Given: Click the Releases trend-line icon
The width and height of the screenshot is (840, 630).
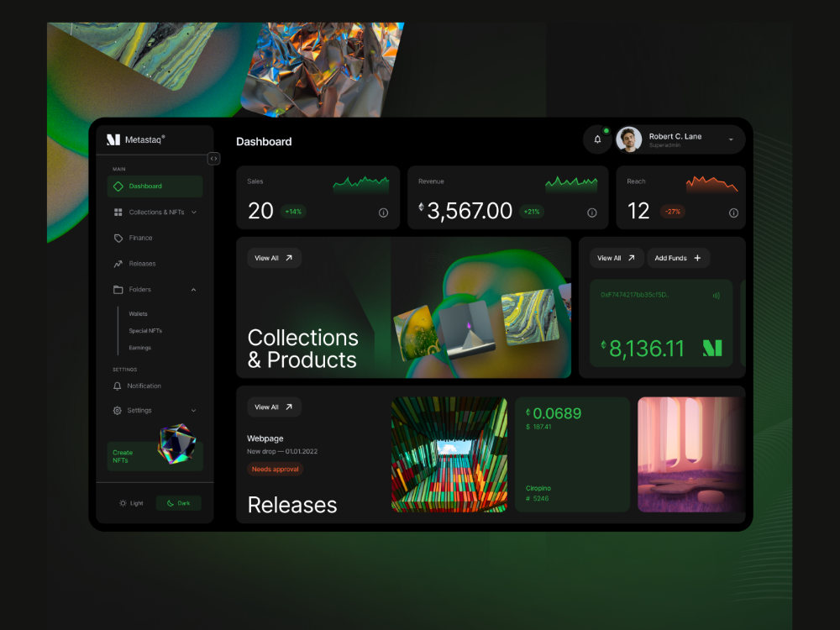Looking at the screenshot, I should 118,264.
